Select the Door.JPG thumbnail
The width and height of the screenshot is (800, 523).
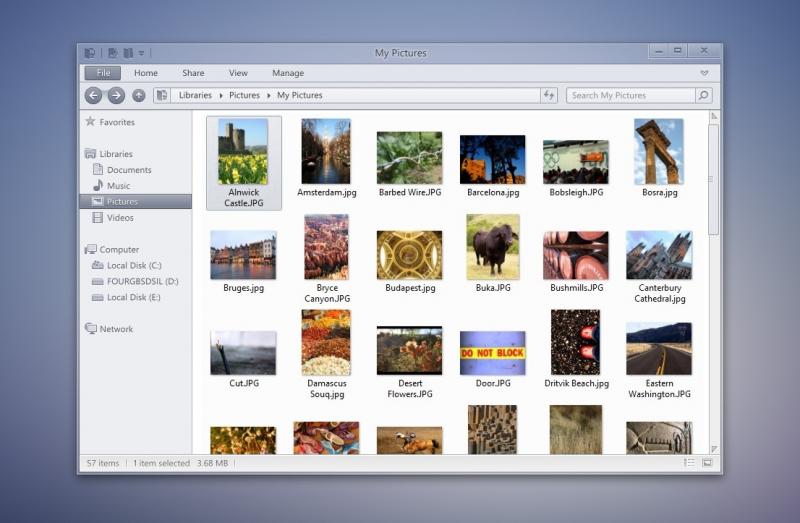coord(492,353)
